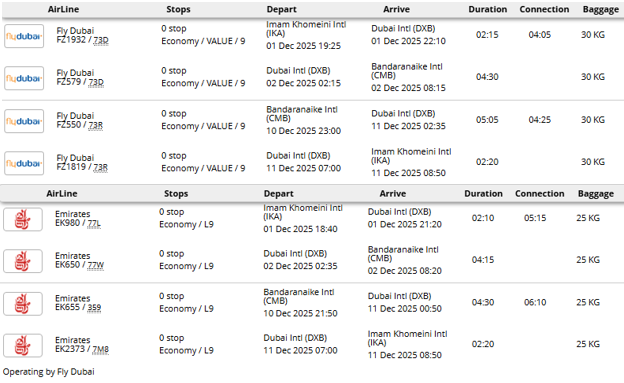The height and width of the screenshot is (383, 624).
Task: Click the 77L aircraft code of EK980
Action: pos(94,223)
